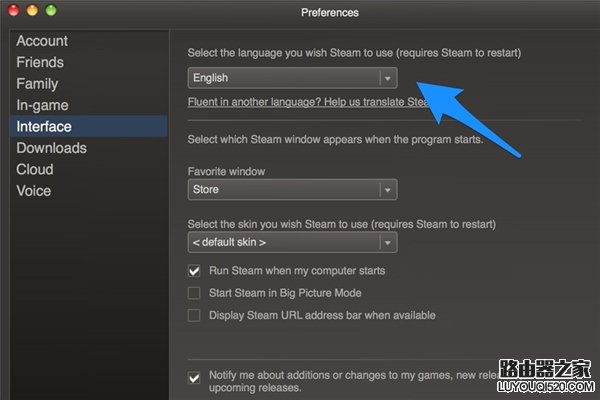Open Cloud preferences
This screenshot has width=600, height=400.
click(x=35, y=169)
